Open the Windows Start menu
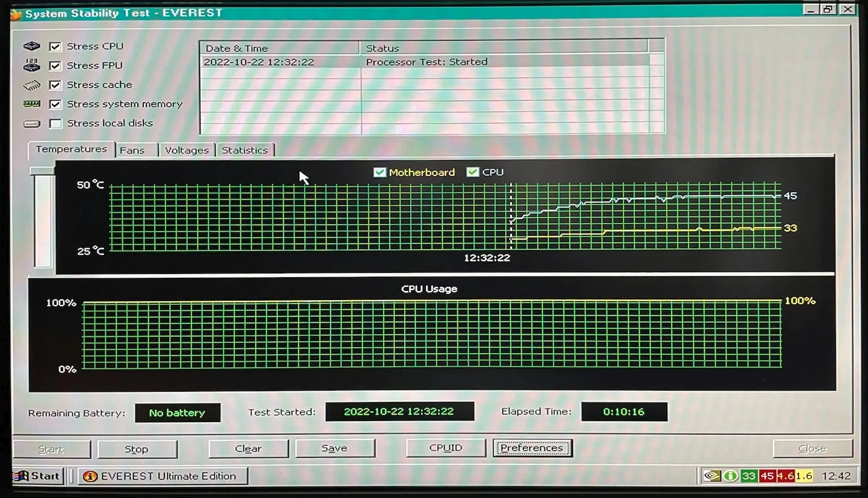The height and width of the screenshot is (498, 868). coord(38,476)
